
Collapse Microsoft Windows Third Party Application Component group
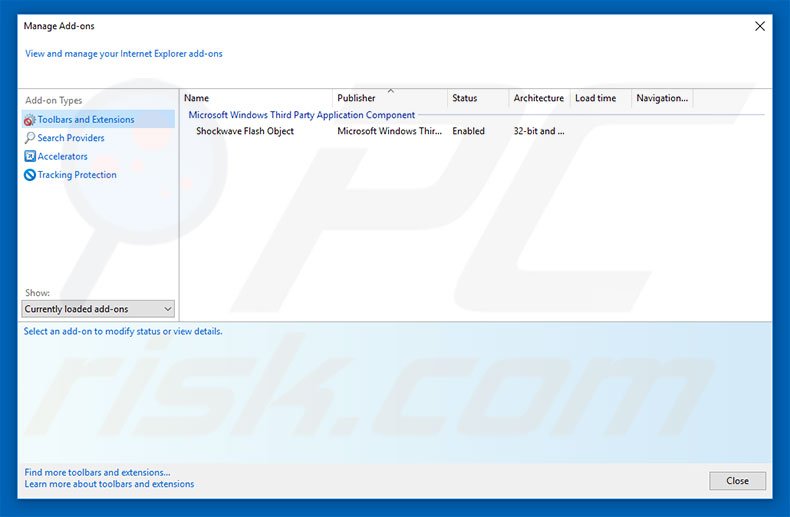301,115
